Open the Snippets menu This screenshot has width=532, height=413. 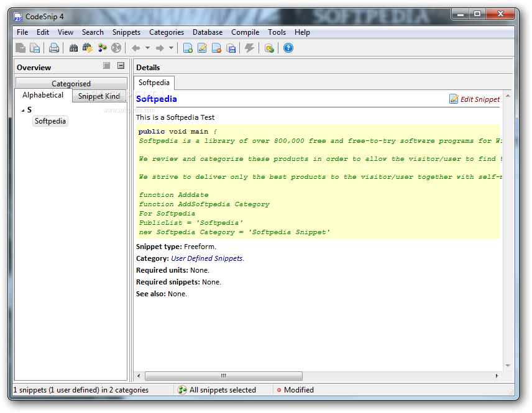pos(126,32)
